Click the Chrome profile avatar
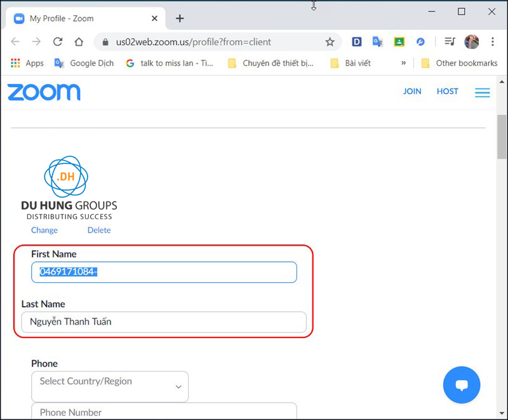This screenshot has height=420, width=508. (471, 42)
